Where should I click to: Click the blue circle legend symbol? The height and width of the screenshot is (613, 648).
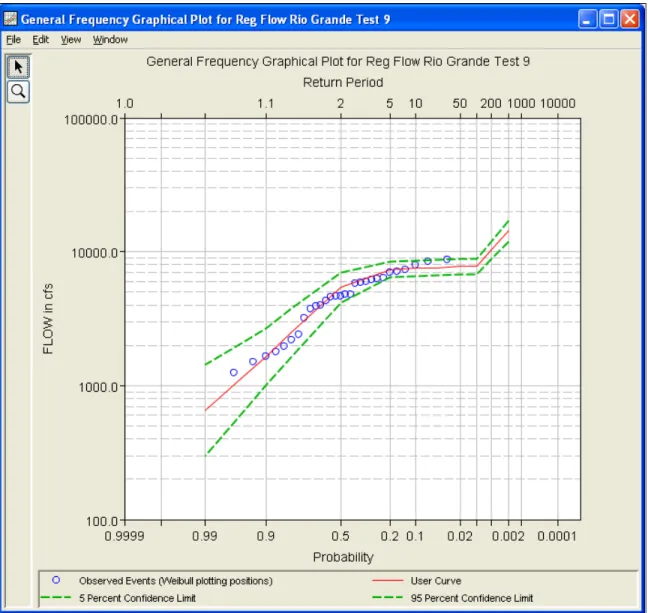point(56,580)
